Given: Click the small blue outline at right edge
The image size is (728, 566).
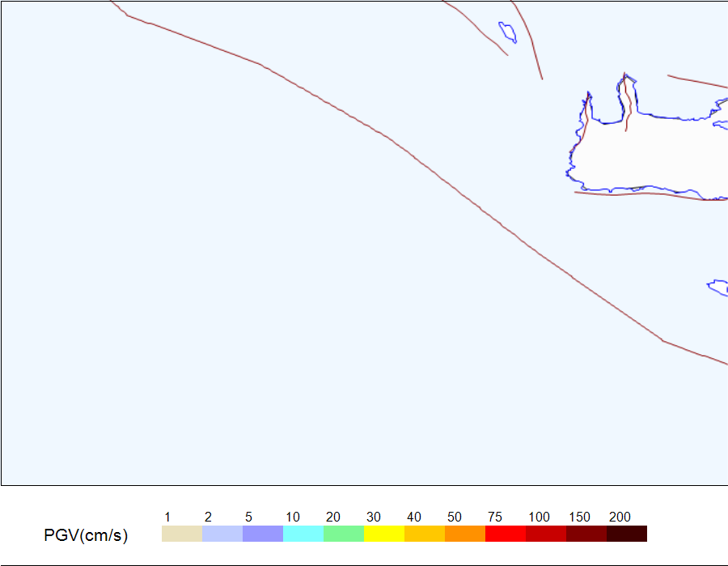Looking at the screenshot, I should 717,287.
